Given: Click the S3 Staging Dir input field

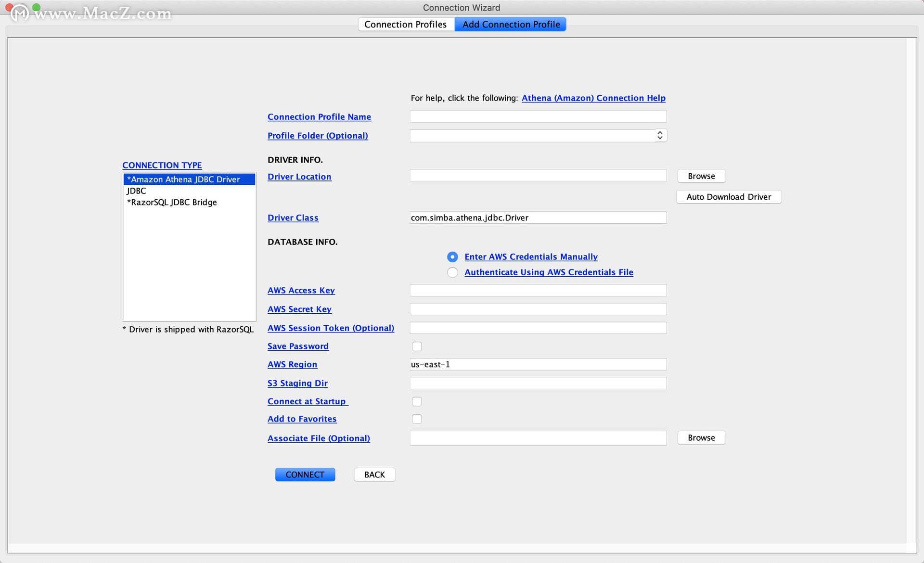Looking at the screenshot, I should coord(537,383).
